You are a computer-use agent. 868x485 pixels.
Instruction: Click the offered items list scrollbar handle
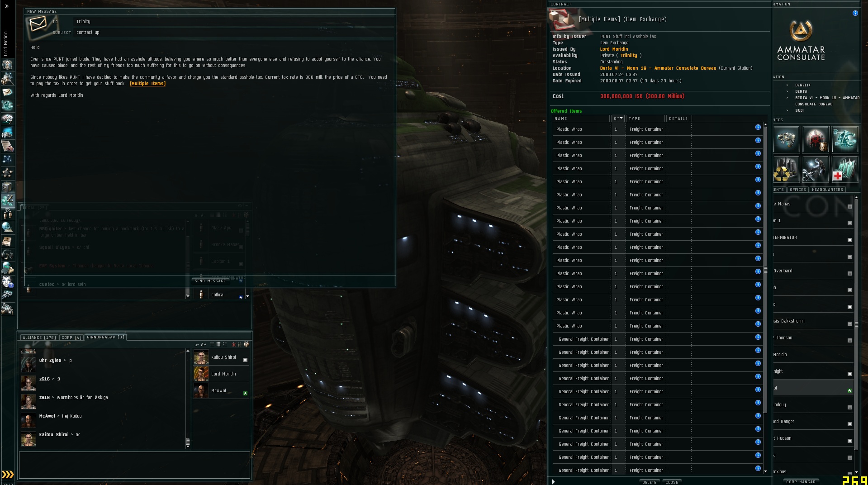click(765, 270)
